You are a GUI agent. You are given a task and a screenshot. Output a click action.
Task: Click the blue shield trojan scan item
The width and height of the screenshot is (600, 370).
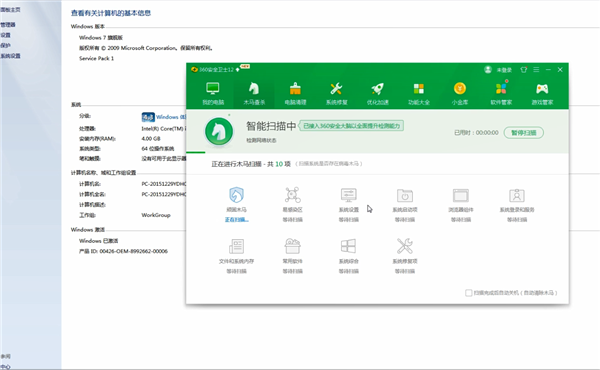236,195
